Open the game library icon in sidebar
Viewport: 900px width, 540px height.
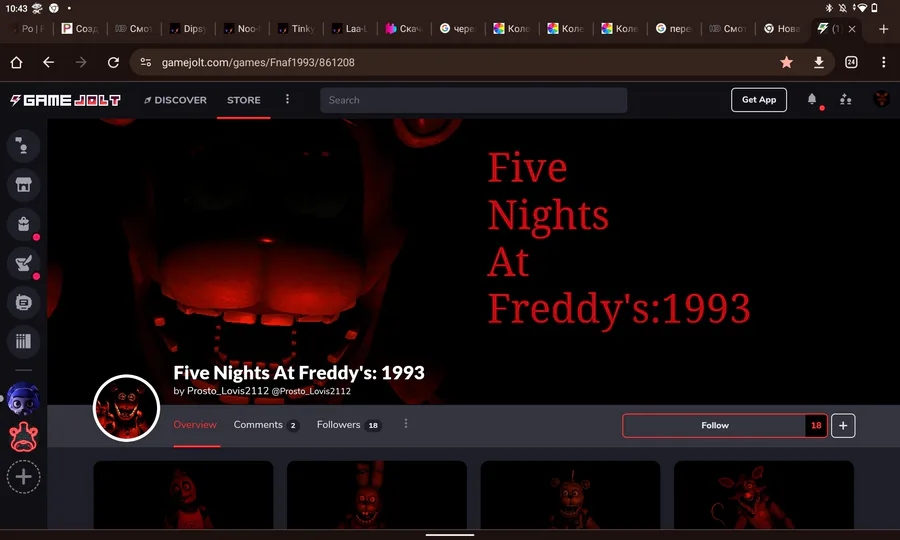[23, 341]
